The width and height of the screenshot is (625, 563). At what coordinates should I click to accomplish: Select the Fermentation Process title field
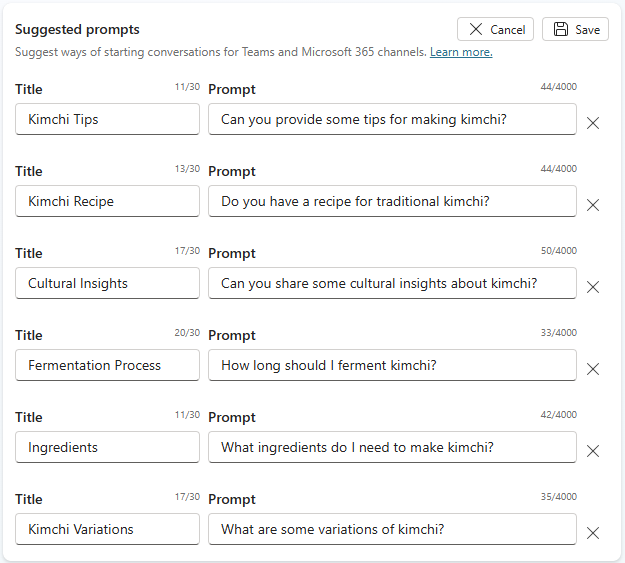[108, 365]
